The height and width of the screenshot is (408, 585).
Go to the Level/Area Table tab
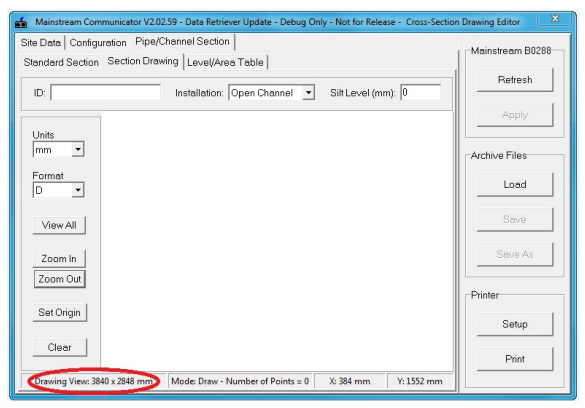click(225, 62)
